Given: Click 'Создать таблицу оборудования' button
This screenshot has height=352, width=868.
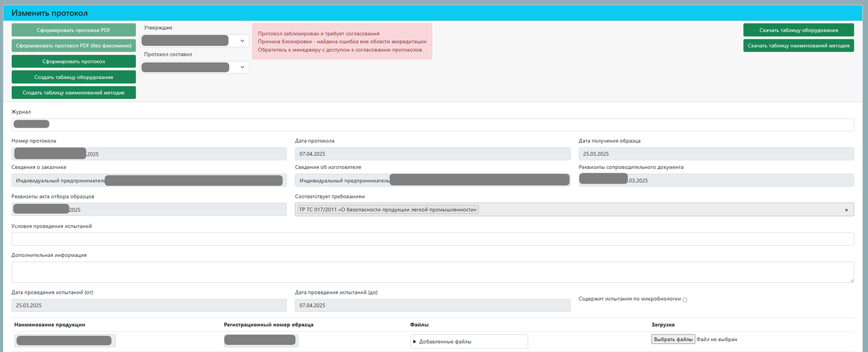Looking at the screenshot, I should pyautogui.click(x=74, y=77).
